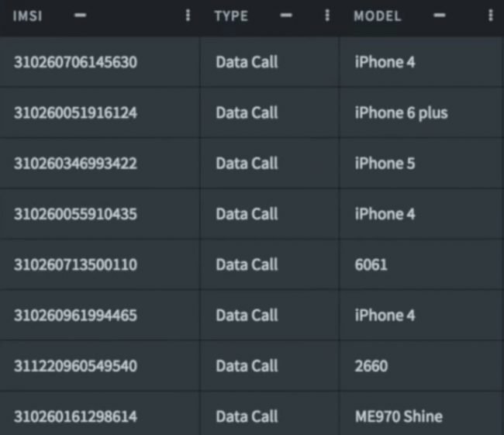Click the 6061 model cell
This screenshot has height=435, width=504.
click(x=371, y=264)
